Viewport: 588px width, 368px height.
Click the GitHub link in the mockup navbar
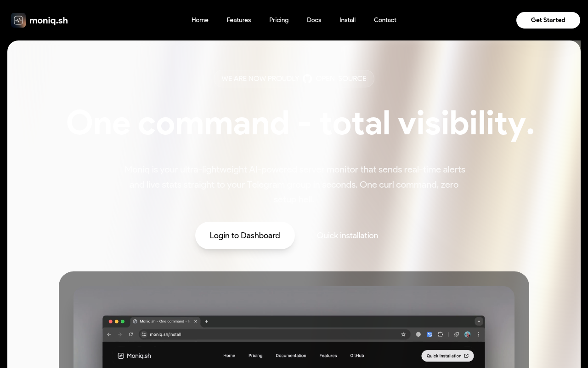tap(357, 356)
